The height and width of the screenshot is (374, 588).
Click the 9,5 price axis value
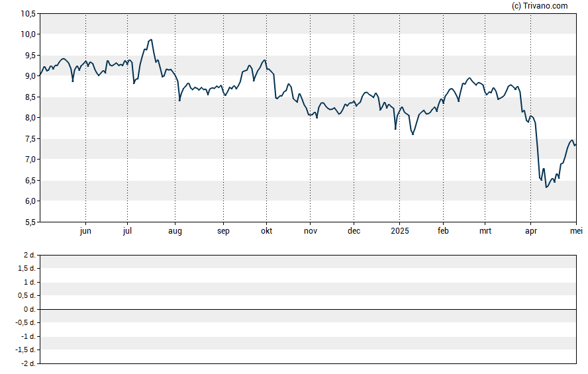click(x=30, y=56)
